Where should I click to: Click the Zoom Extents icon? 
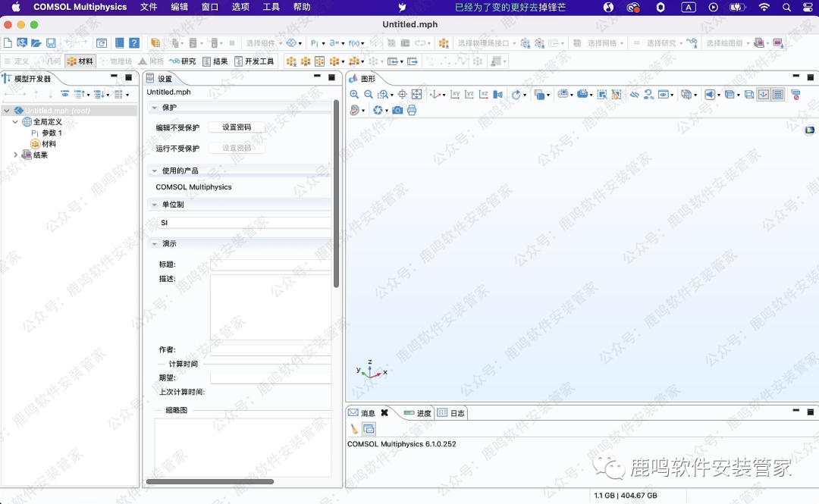416,95
